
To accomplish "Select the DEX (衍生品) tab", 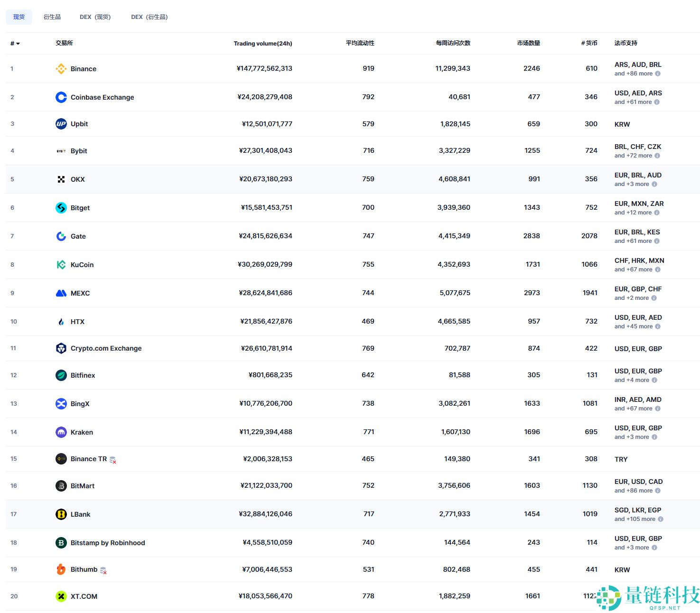I will pos(149,17).
